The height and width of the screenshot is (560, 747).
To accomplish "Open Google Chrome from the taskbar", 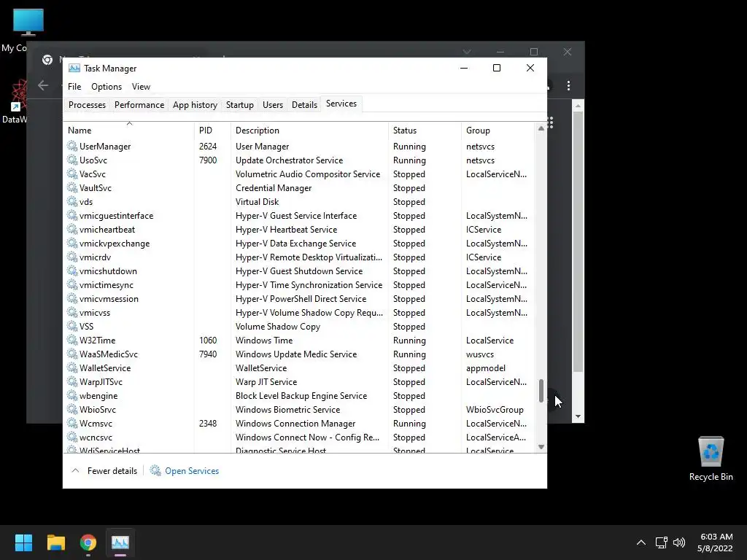I will click(88, 542).
